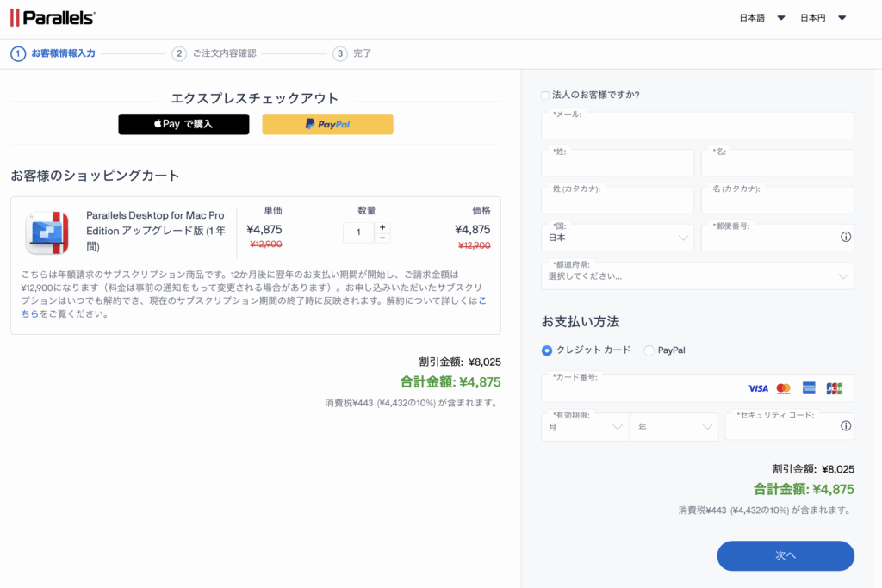Select the クレジット カード payment option
Screen dimensions: 882x588
point(547,350)
